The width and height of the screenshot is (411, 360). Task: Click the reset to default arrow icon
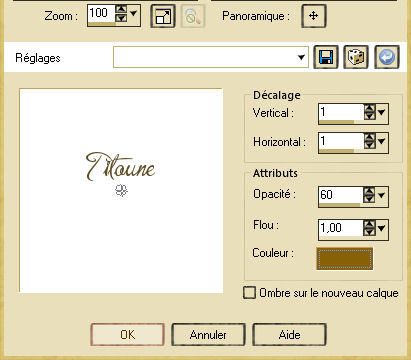click(387, 57)
